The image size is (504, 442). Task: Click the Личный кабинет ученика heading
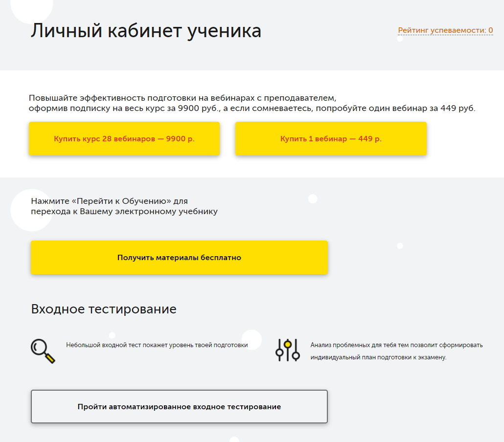(x=146, y=31)
